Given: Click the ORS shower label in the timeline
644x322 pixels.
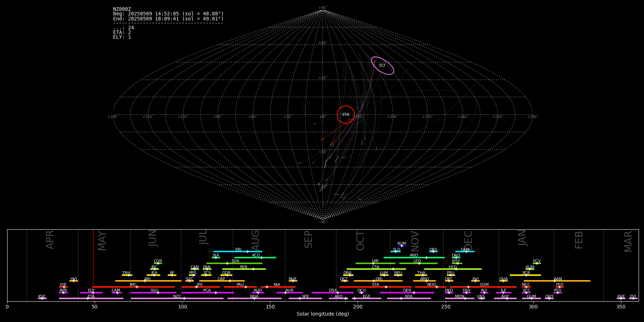Looking at the screenshot, I should (x=433, y=250).
